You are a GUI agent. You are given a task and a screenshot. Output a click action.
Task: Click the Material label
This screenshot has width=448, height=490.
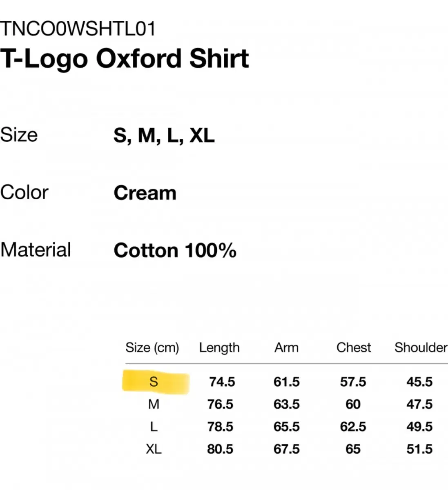36,249
